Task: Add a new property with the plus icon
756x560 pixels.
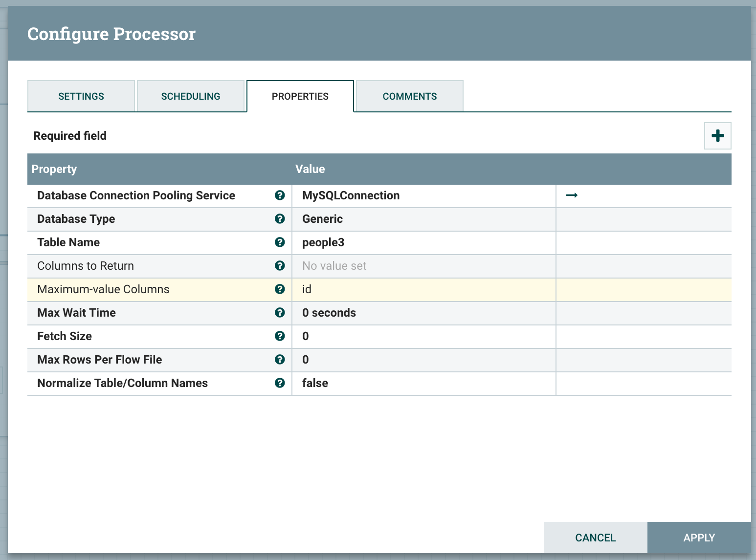Action: click(717, 136)
